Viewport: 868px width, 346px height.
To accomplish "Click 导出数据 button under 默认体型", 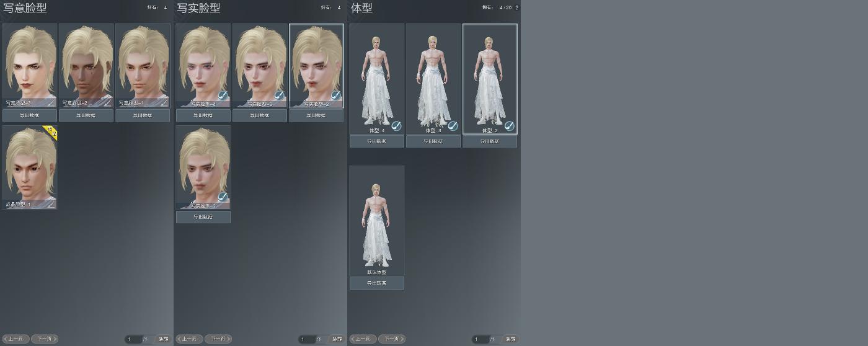I will tap(377, 283).
